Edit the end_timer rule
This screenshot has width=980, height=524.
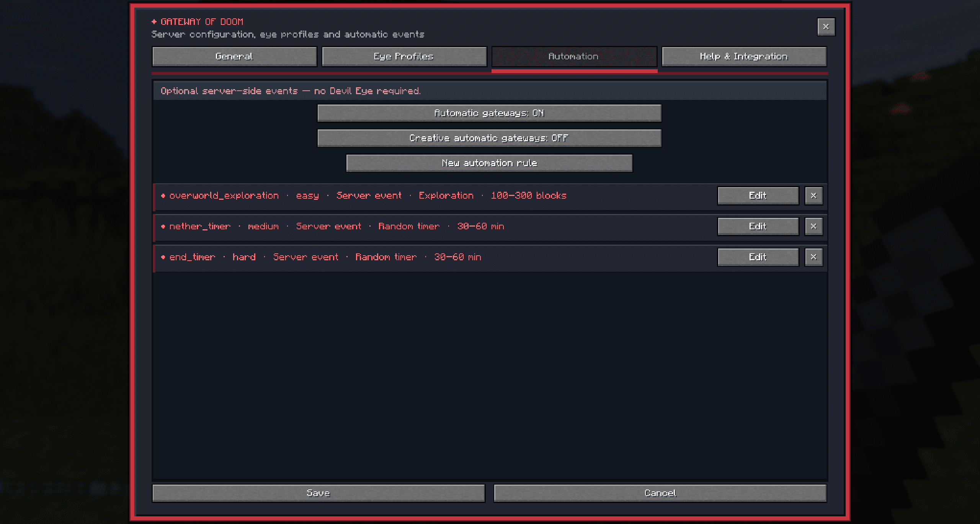tap(758, 257)
